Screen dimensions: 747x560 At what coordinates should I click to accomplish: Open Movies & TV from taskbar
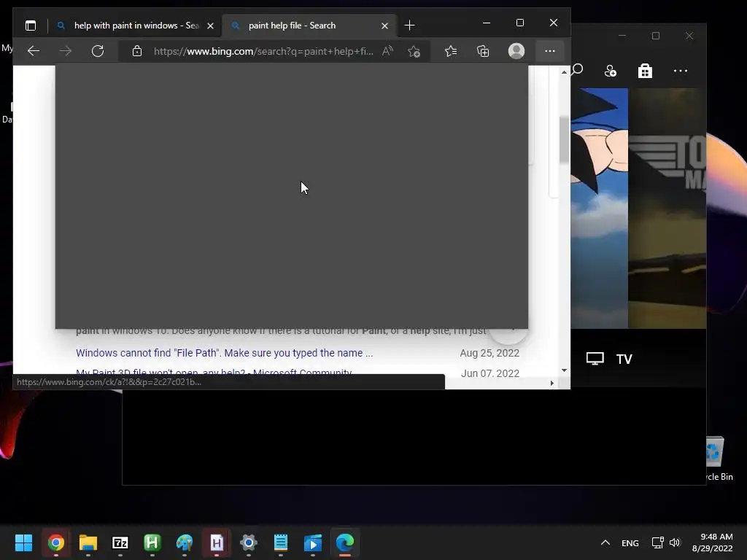tap(312, 542)
